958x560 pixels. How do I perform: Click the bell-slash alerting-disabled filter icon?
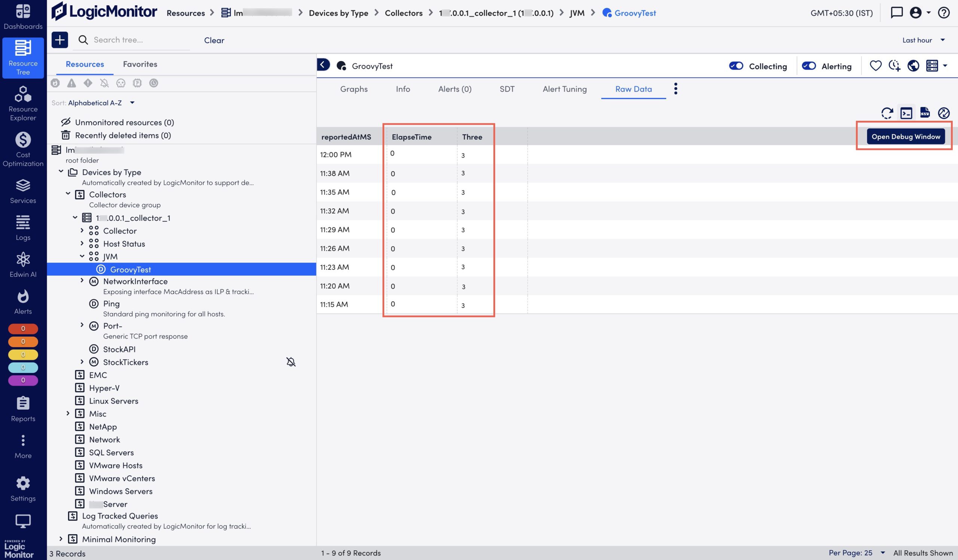point(104,83)
